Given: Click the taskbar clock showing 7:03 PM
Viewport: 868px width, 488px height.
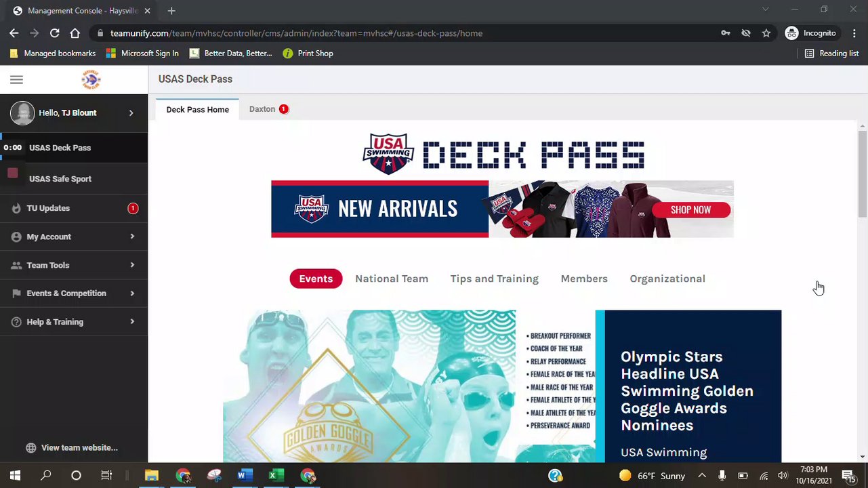Looking at the screenshot, I should 813,475.
